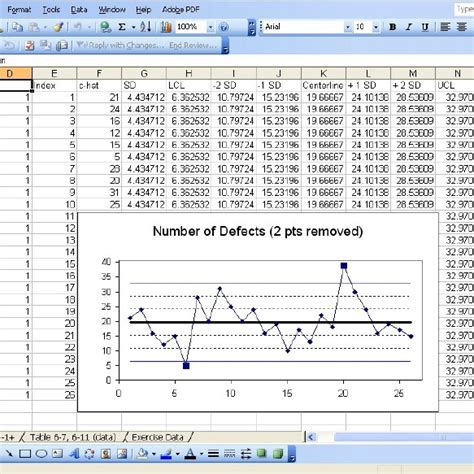Open Fill Color dropdown arrow
Screen dimensions: 474x474
click(x=154, y=454)
